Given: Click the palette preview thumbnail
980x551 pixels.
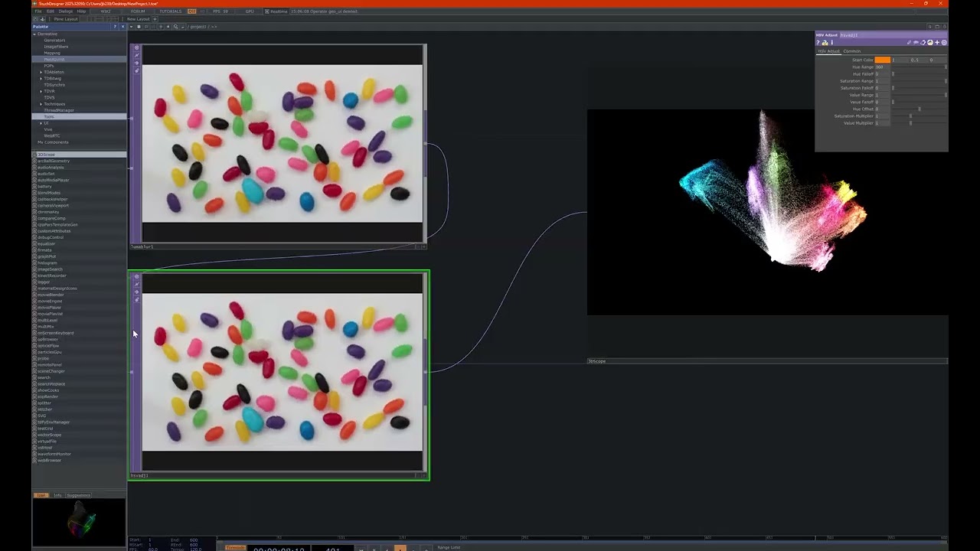Looking at the screenshot, I should (79, 522).
